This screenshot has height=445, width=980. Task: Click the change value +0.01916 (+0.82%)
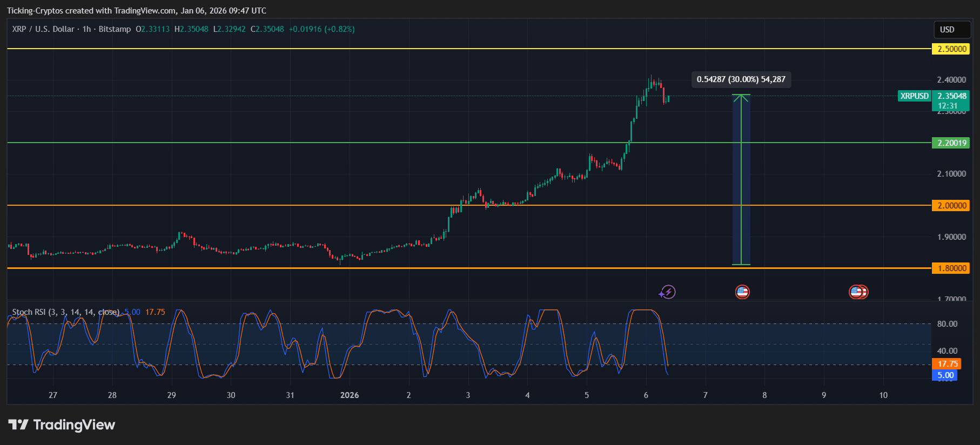point(322,29)
